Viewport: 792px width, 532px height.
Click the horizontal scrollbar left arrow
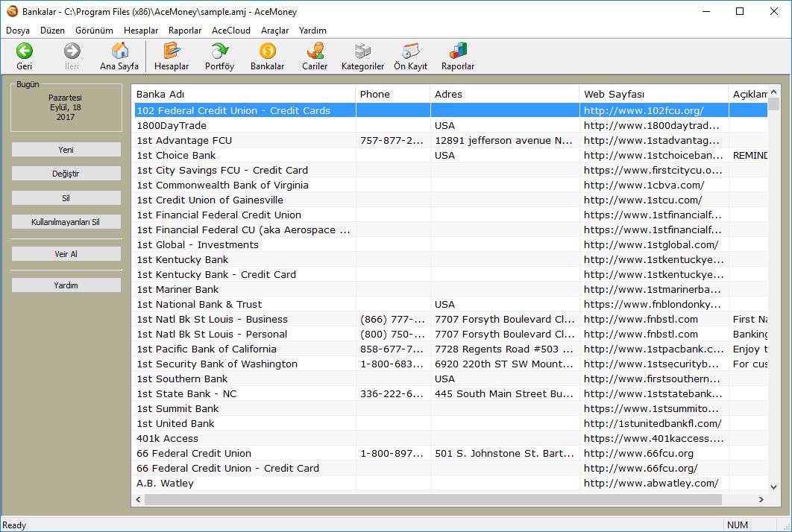pos(139,499)
